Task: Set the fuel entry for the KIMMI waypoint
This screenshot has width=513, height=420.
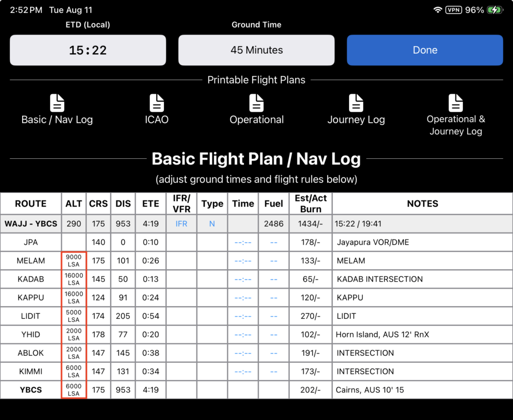Action: (274, 371)
